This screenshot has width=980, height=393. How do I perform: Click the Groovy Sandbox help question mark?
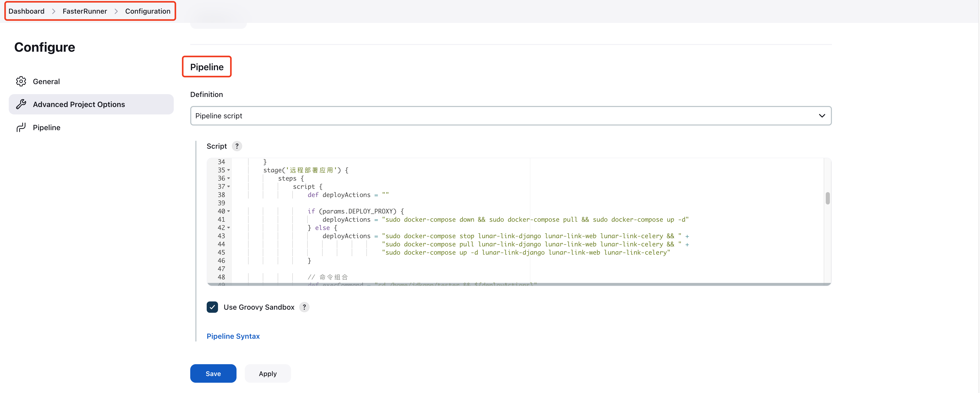pyautogui.click(x=304, y=307)
